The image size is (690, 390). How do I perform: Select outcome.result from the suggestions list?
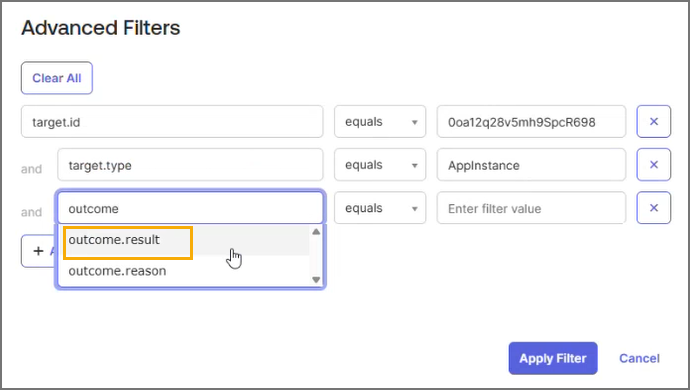pos(184,240)
